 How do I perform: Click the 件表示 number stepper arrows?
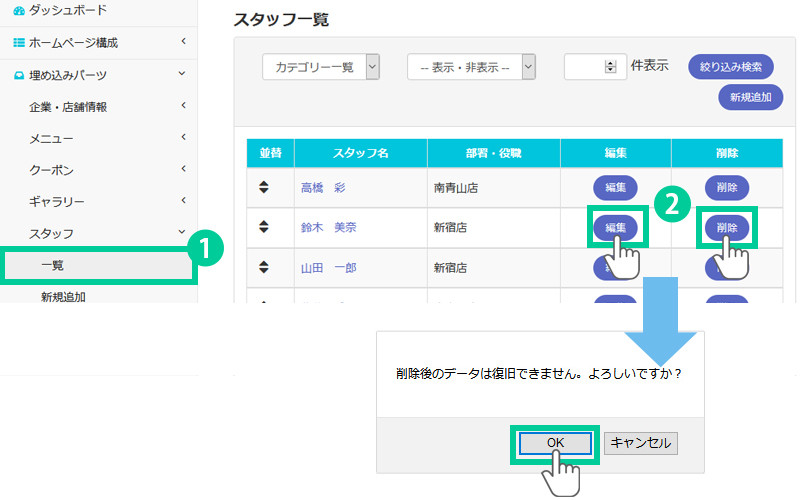click(x=611, y=67)
